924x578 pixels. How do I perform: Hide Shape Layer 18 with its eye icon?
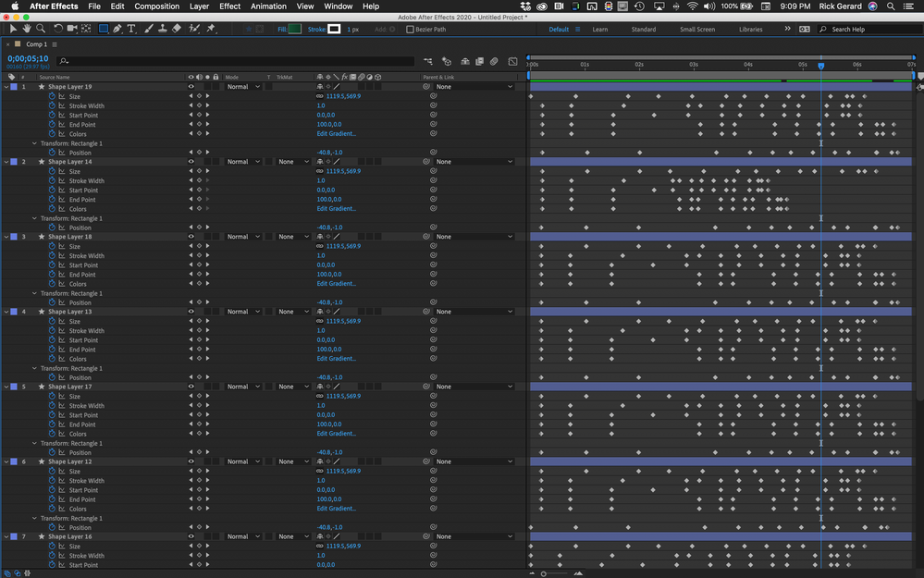point(191,236)
